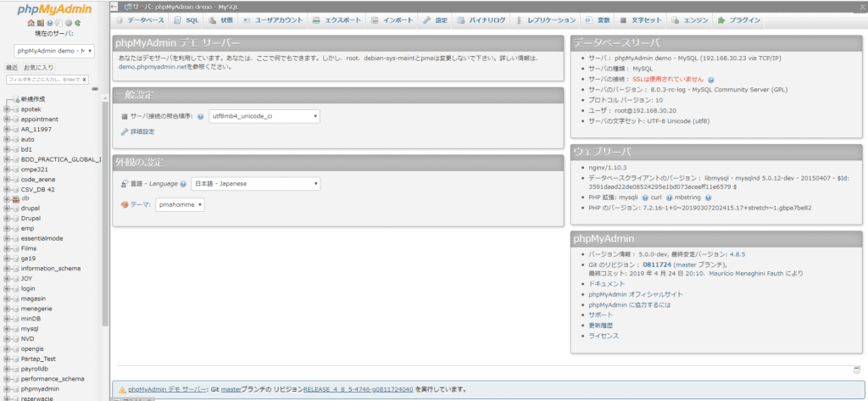The height and width of the screenshot is (401, 868).
Task: Clear the navigation filter with X
Action: [x=84, y=80]
